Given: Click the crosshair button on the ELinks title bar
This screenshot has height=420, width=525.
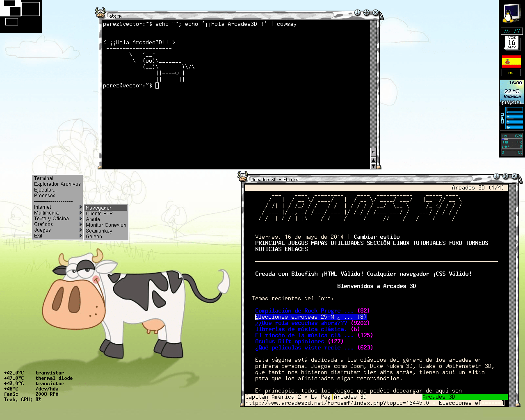Looking at the screenshot, I should point(505,176).
